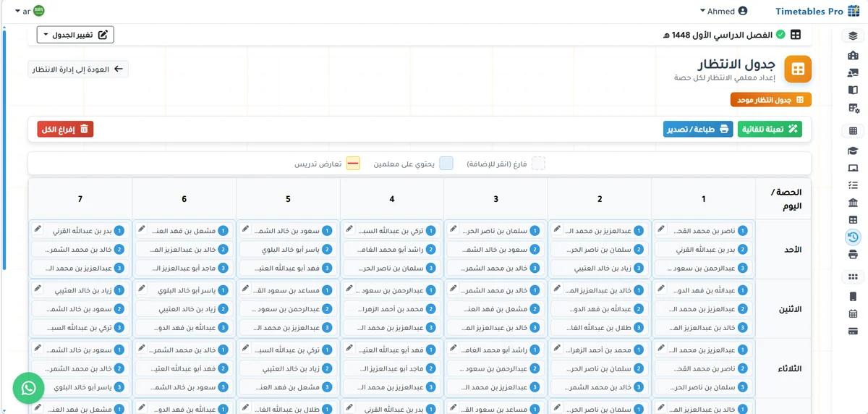Edit waiting teachers for الأحد period 7

coord(38,229)
